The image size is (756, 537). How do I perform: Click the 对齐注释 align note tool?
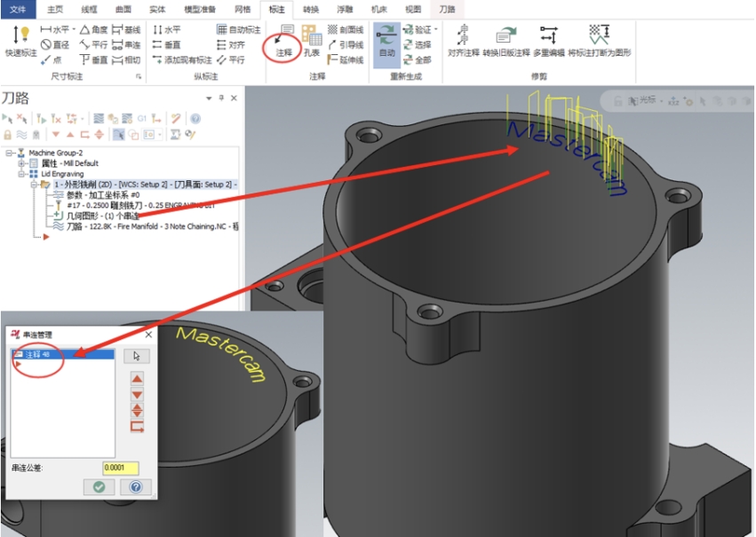pos(464,41)
